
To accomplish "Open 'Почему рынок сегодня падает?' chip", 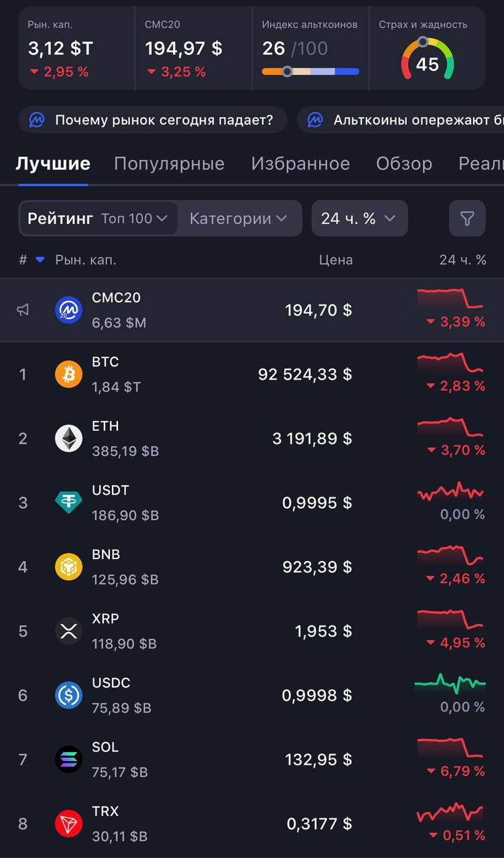I will [x=153, y=121].
